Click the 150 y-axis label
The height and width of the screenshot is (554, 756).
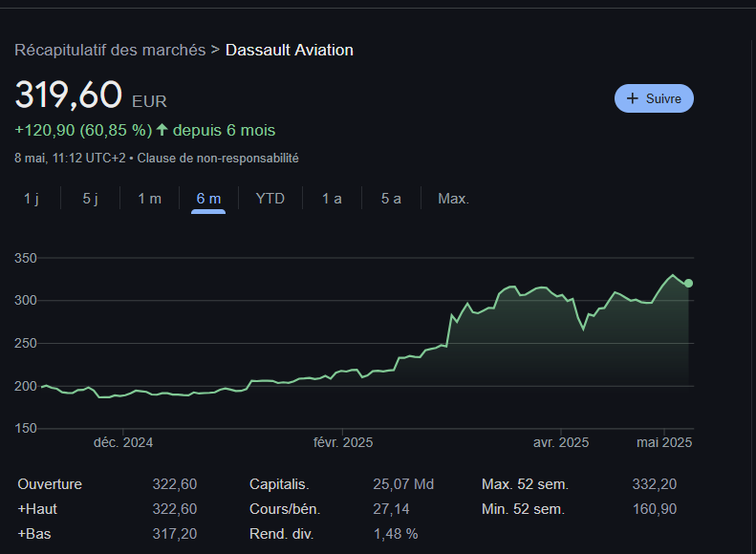click(26, 428)
